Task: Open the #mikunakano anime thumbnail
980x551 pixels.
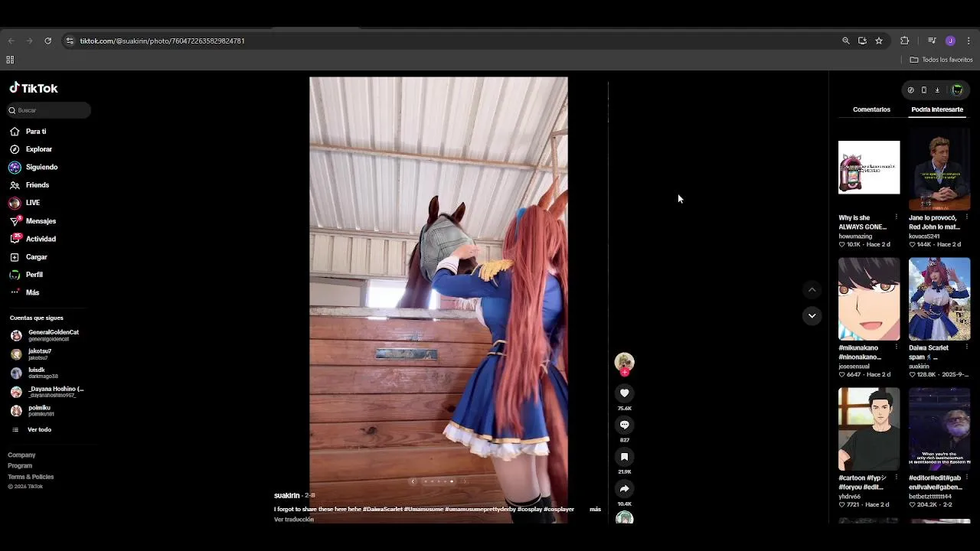Action: (869, 299)
